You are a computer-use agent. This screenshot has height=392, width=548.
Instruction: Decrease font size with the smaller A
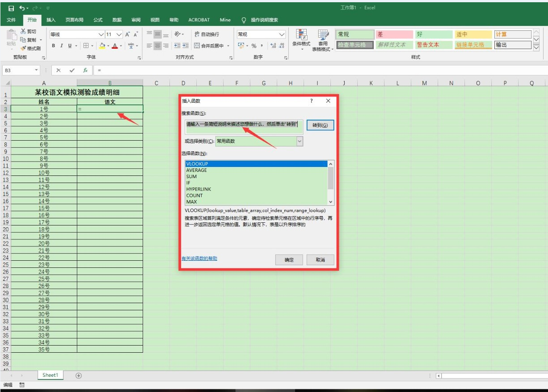pos(136,34)
